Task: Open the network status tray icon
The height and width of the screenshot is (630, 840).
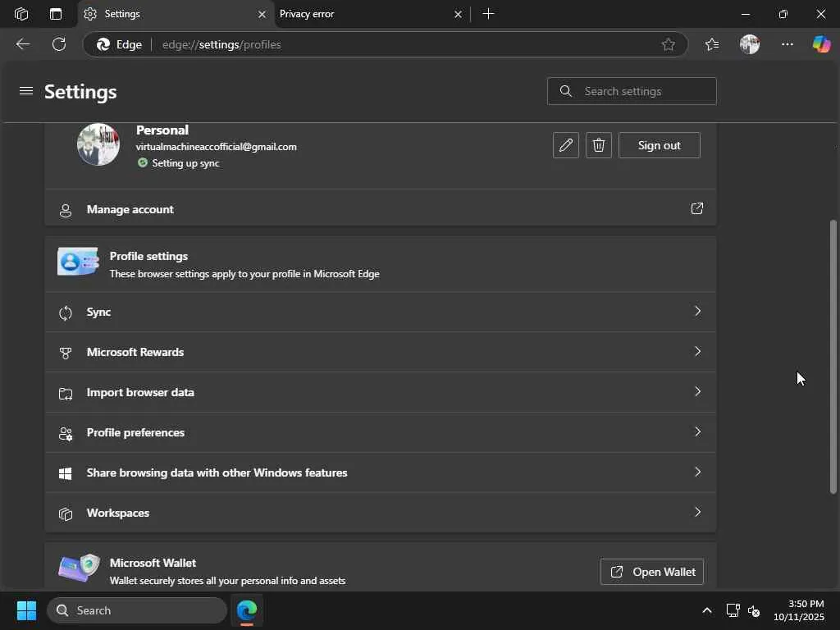Action: click(733, 610)
